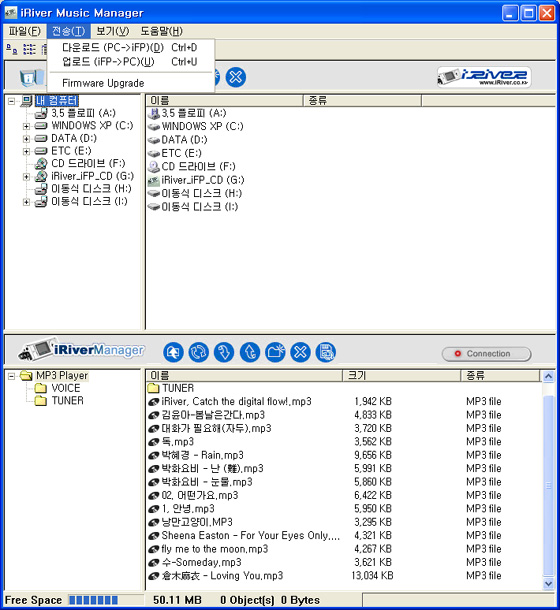Click the download arrow icon in iRiverManager toolbar
560x610 pixels.
(x=224, y=352)
